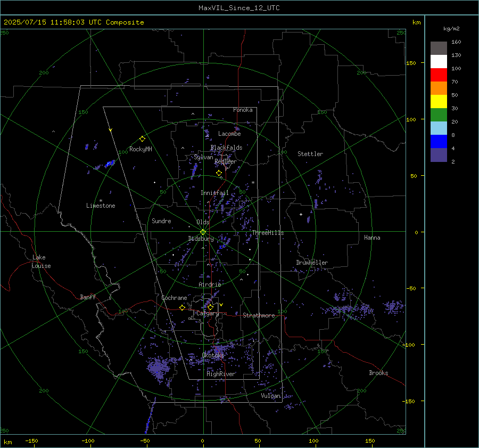Click the RockyMH label
Image resolution: width=479 pixels, height=448 pixels.
click(141, 149)
